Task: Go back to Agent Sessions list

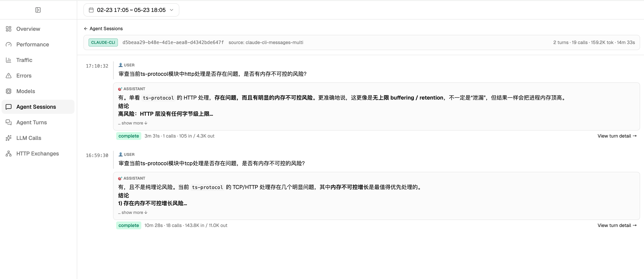Action: pos(103,28)
